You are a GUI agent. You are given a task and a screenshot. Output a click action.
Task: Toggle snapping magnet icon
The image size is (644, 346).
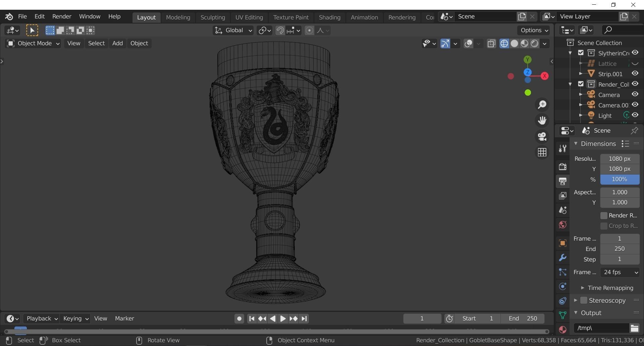pos(280,31)
